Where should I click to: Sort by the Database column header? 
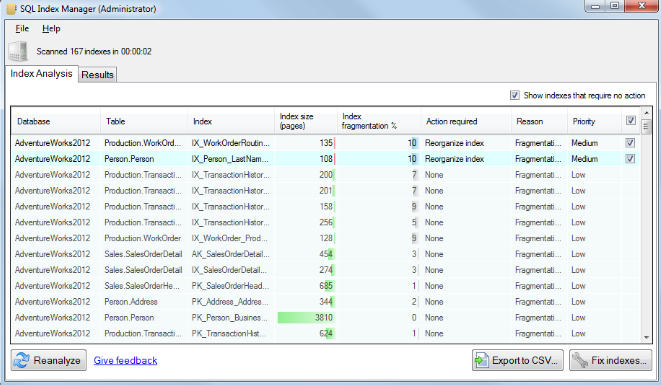tap(56, 121)
